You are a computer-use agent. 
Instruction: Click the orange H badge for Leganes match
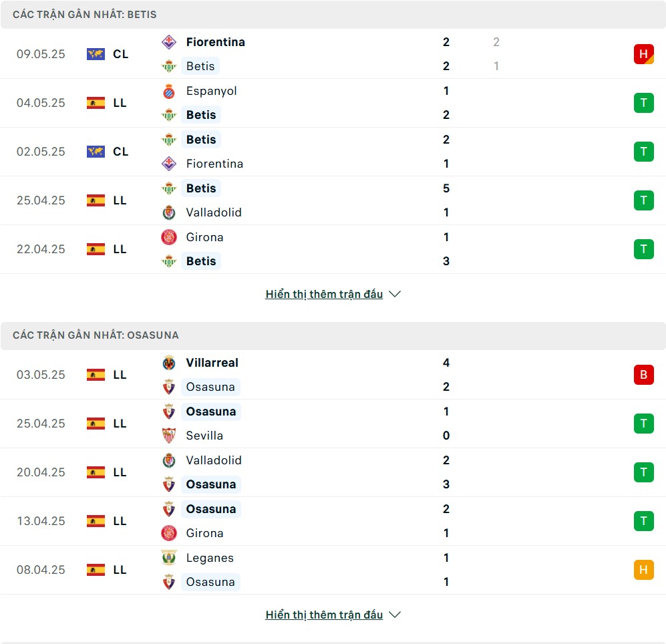[643, 570]
